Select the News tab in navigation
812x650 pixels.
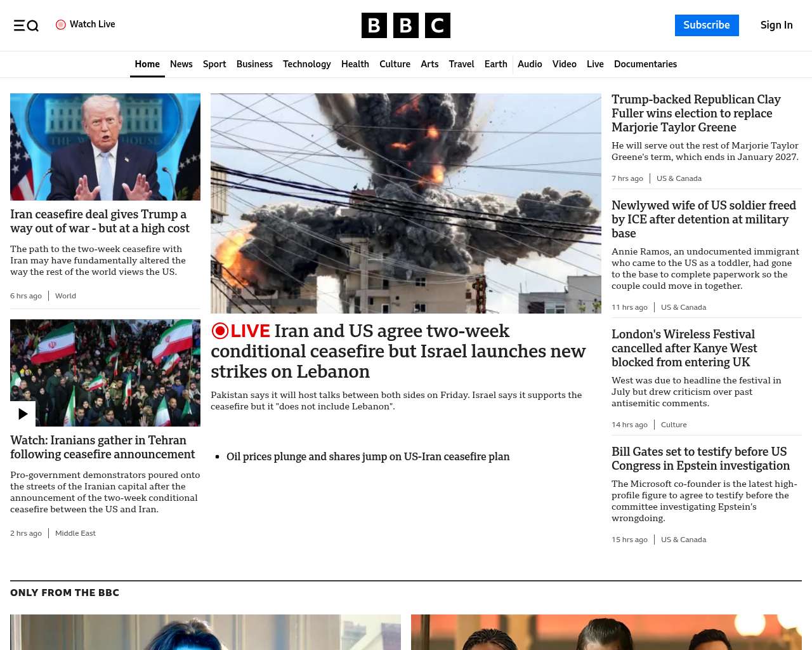click(x=181, y=64)
